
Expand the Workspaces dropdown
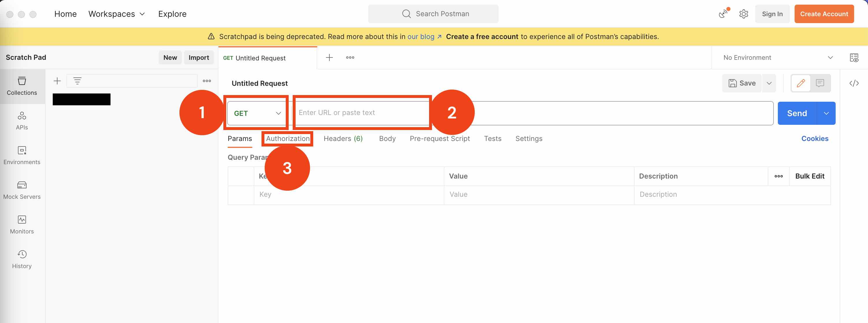pos(116,14)
